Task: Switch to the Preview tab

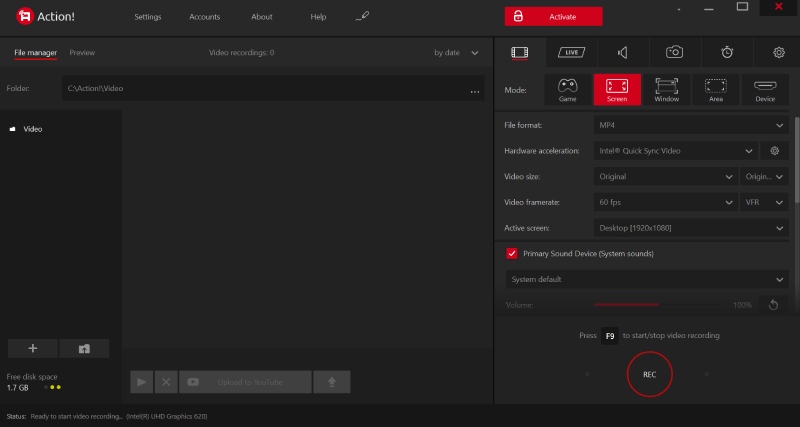Action: [82, 52]
